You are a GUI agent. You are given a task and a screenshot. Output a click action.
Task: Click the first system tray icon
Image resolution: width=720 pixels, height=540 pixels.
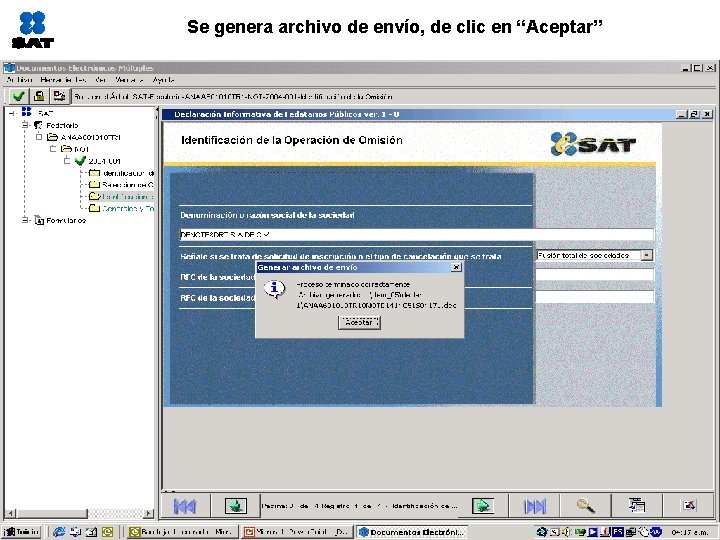(541, 532)
